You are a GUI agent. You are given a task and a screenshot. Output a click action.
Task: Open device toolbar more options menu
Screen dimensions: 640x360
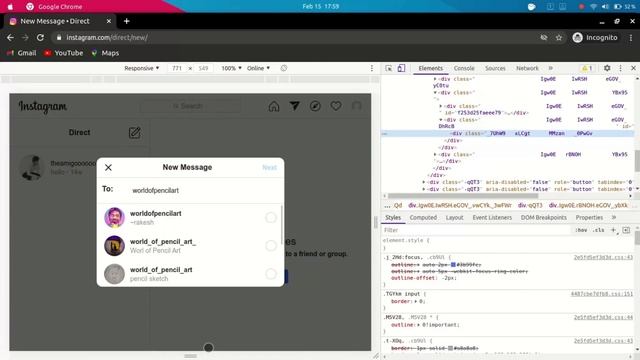(371, 68)
